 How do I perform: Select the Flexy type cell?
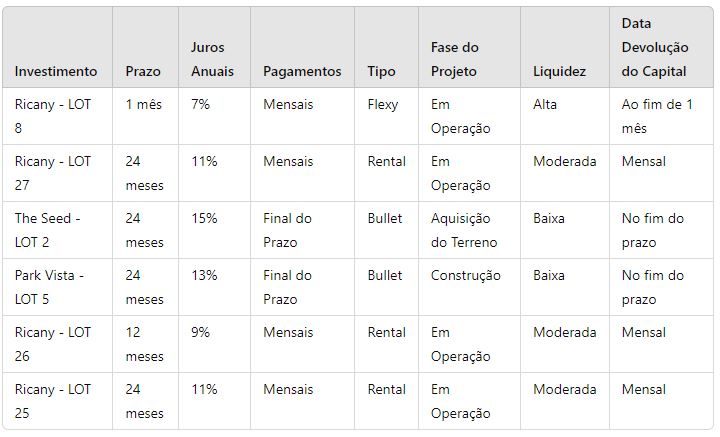[383, 104]
